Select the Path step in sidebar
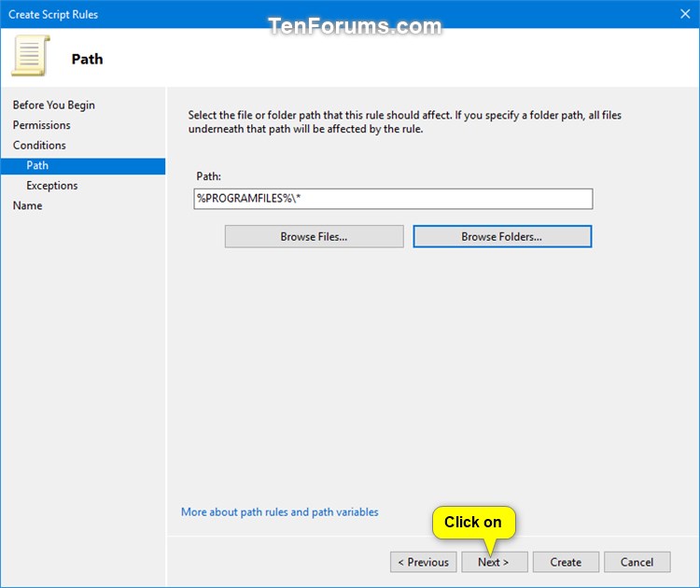 (x=83, y=165)
